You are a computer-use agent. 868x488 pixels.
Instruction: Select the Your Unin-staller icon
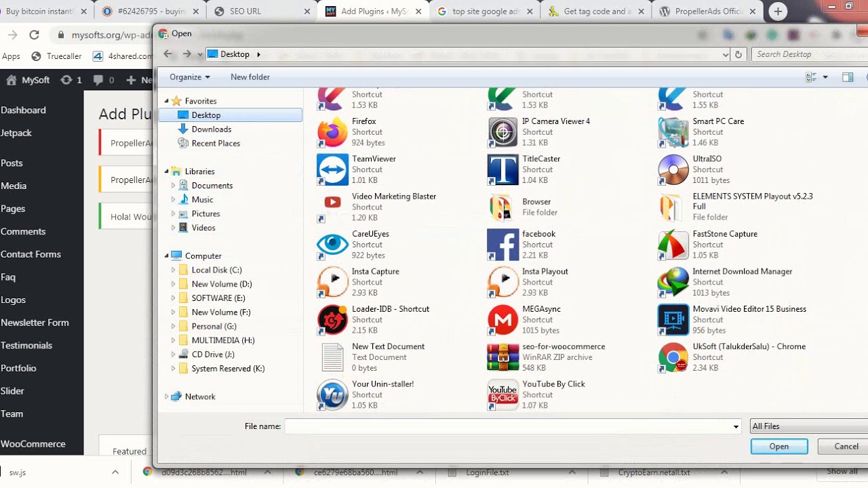(332, 394)
